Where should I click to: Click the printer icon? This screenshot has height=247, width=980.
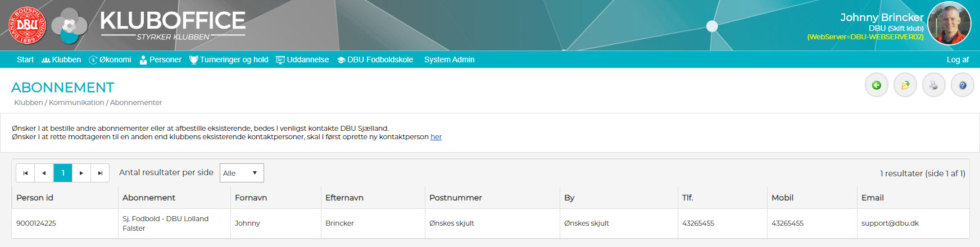point(934,85)
